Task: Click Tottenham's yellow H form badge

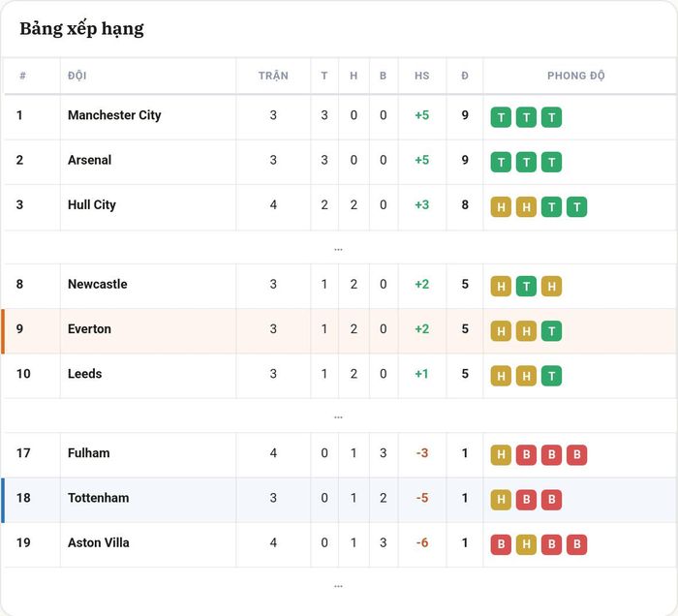Action: (501, 499)
